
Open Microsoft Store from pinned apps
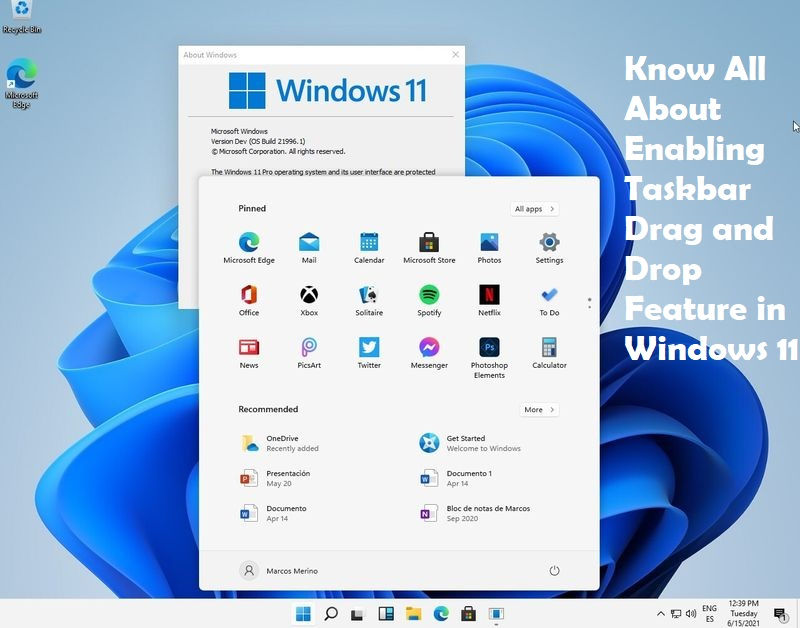[x=429, y=248]
